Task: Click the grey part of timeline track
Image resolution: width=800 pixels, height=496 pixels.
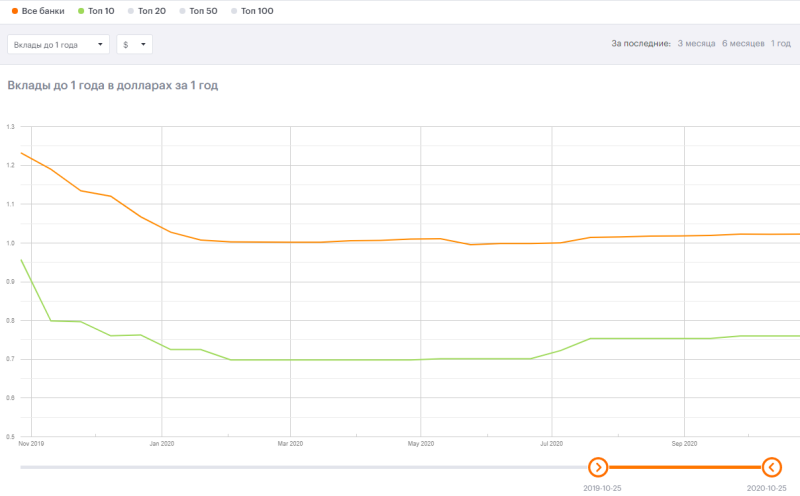Action: coord(300,467)
